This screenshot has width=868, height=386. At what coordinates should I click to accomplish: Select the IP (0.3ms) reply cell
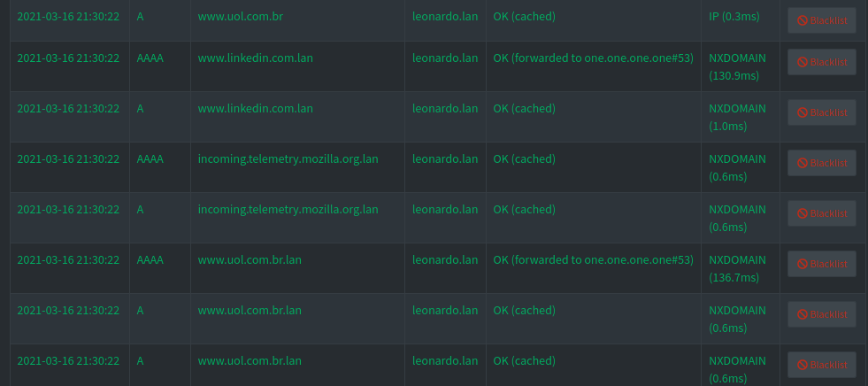734,17
